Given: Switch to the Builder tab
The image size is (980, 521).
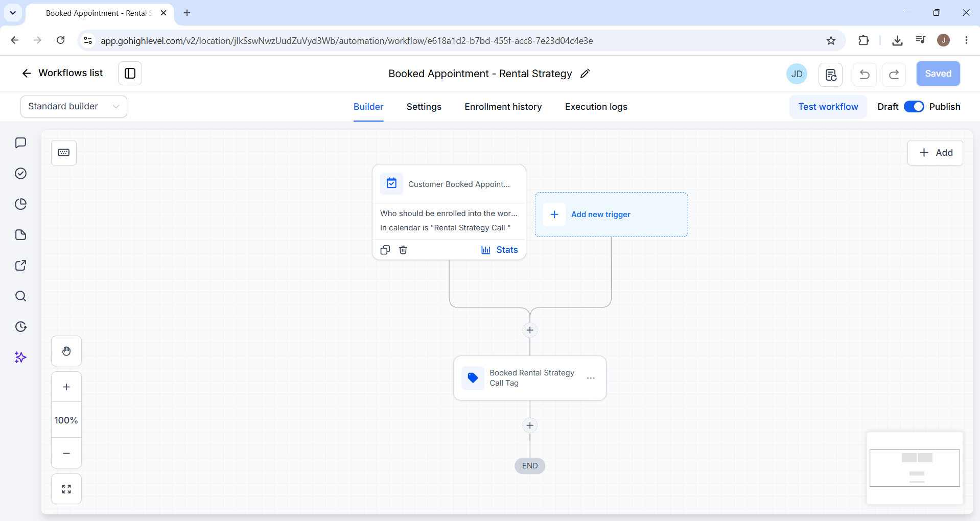Looking at the screenshot, I should point(368,107).
